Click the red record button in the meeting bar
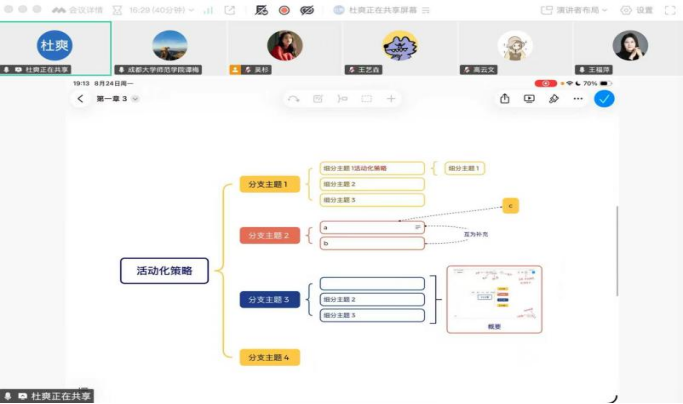 point(284,10)
